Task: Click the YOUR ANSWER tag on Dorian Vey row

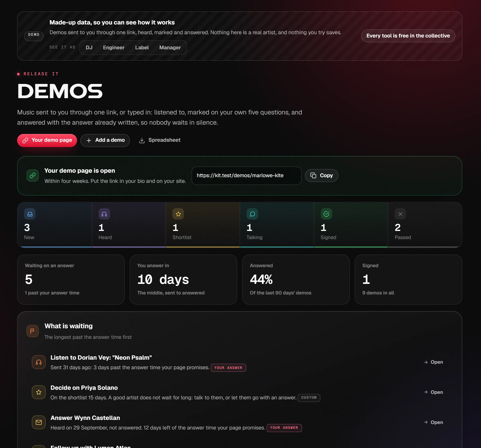Action: pyautogui.click(x=228, y=368)
